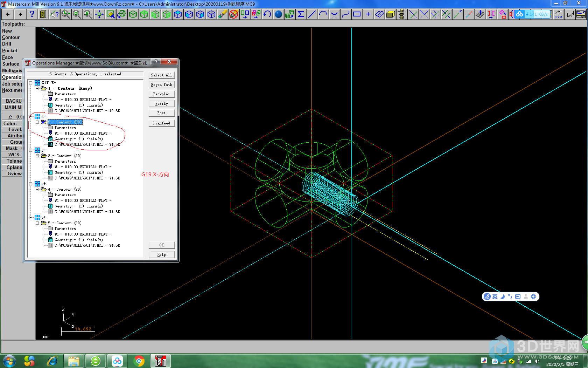This screenshot has height=368, width=588.
Task: Collapse selected operation 2 Contour (2D)
Action: tap(37, 122)
